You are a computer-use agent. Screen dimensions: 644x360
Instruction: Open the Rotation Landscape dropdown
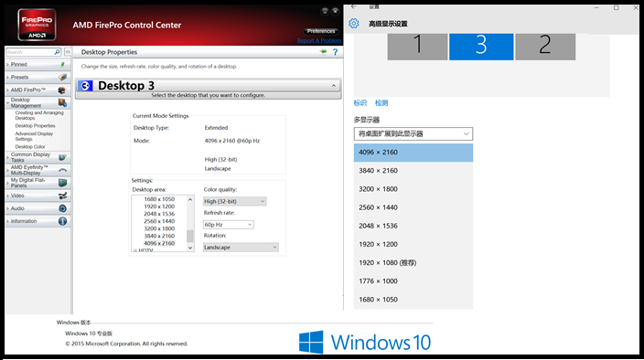coord(241,248)
